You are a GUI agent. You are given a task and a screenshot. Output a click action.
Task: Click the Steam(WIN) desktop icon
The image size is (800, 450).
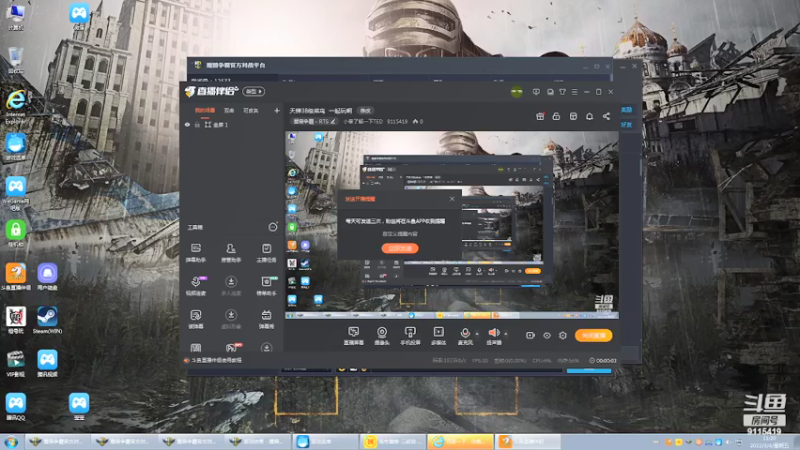[x=47, y=320]
